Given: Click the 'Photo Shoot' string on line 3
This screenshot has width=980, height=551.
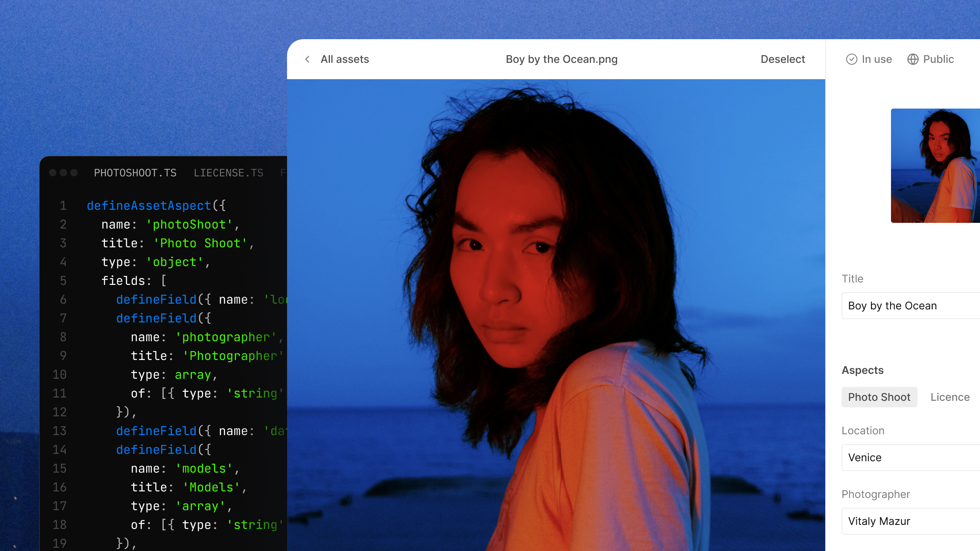Looking at the screenshot, I should 200,243.
